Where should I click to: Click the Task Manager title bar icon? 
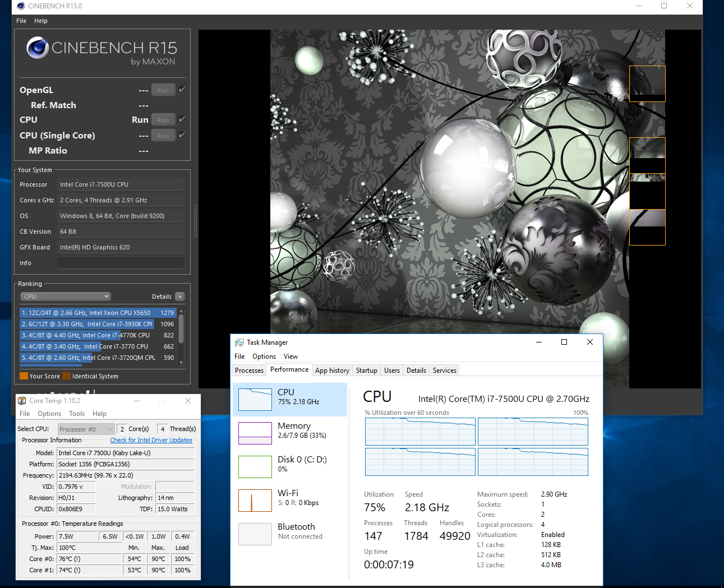pos(239,342)
